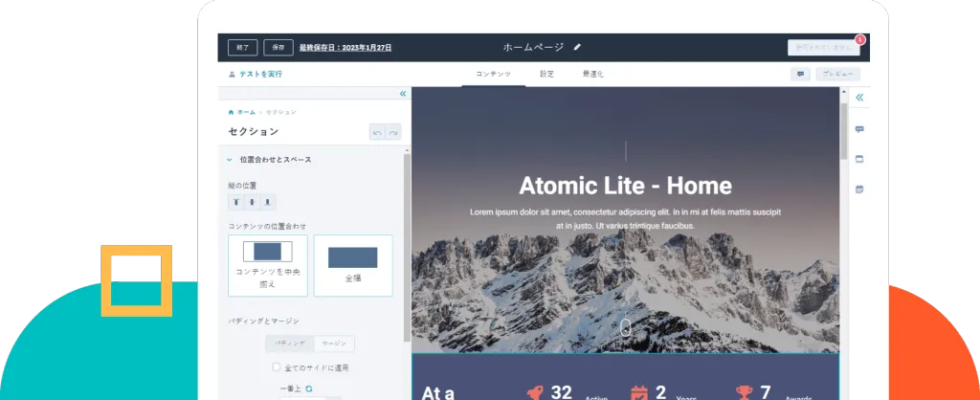Viewport: 980px width, 400px height.
Task: Click the redo arrow button
Action: pyautogui.click(x=393, y=132)
